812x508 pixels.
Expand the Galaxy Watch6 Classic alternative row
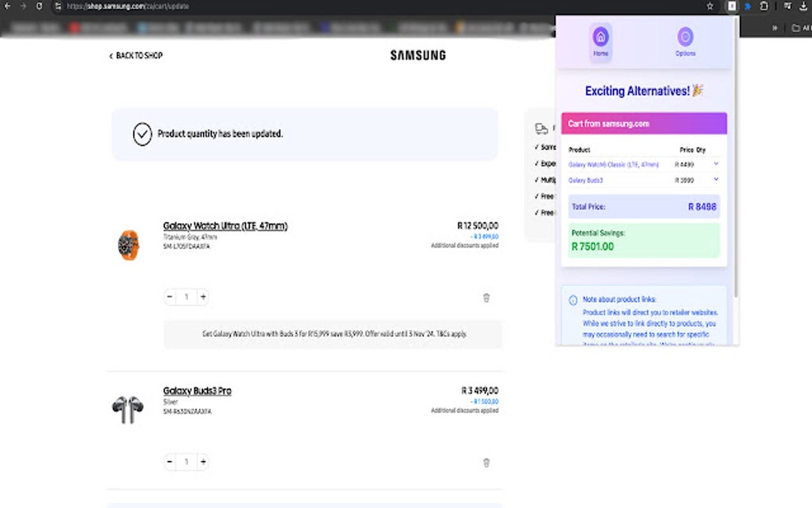(716, 164)
